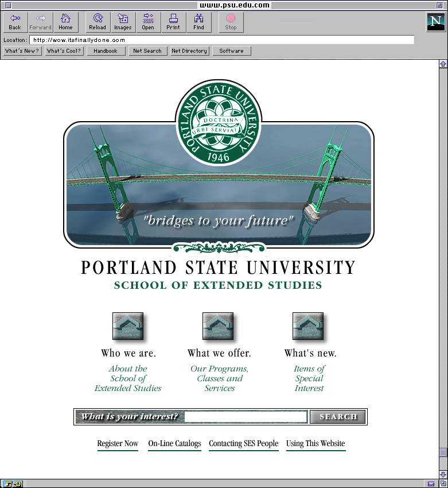The image size is (448, 488).
Task: Reload the current page
Action: coord(98,22)
